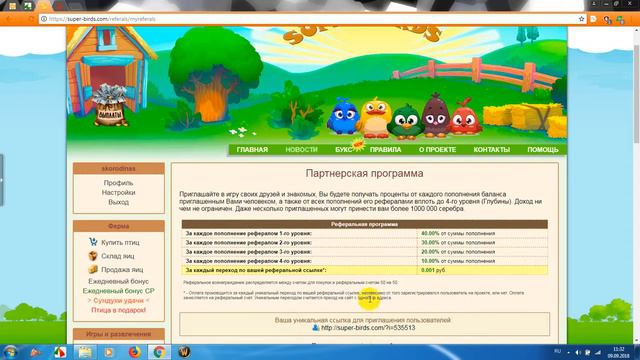Open the media player taskbar icon
640x360 pixels.
[109, 352]
